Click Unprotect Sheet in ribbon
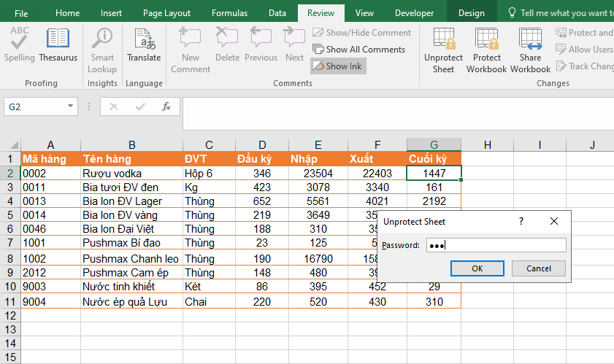 [x=443, y=50]
